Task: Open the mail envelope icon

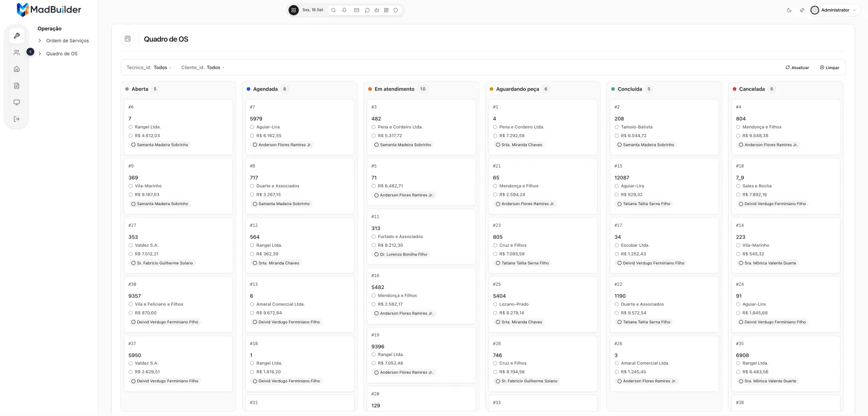Action: [356, 10]
